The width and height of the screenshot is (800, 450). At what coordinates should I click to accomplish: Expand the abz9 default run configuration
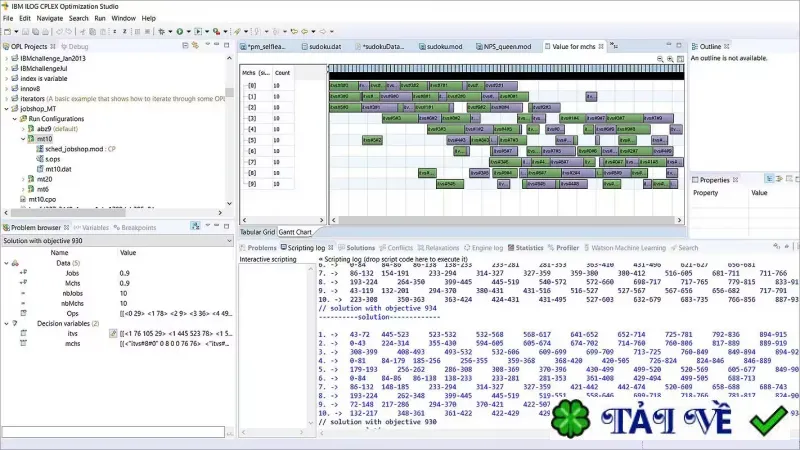point(23,129)
